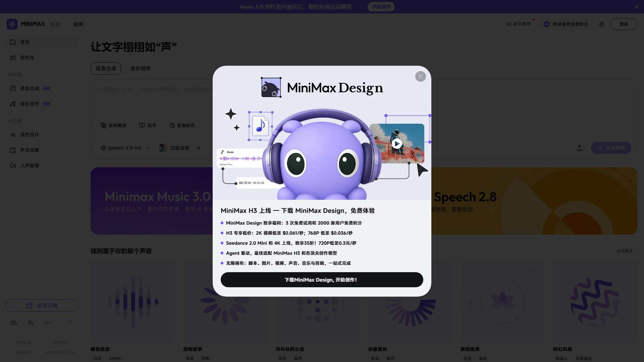Image resolution: width=644 pixels, height=362 pixels.
Task: Swap voice using the arrows icon
Action: point(198,148)
